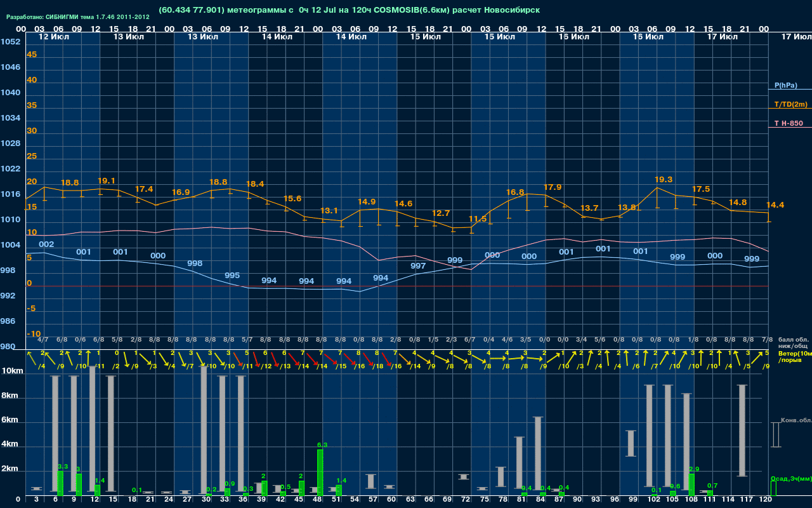Select the T/TD(2m) legend label
812x508 pixels.
click(791, 104)
